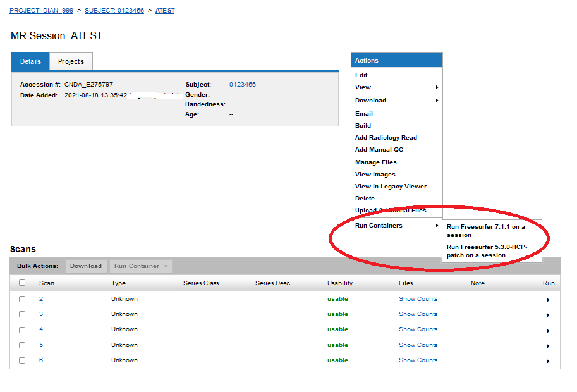Click the Run Containers submenu arrow

pos(437,226)
